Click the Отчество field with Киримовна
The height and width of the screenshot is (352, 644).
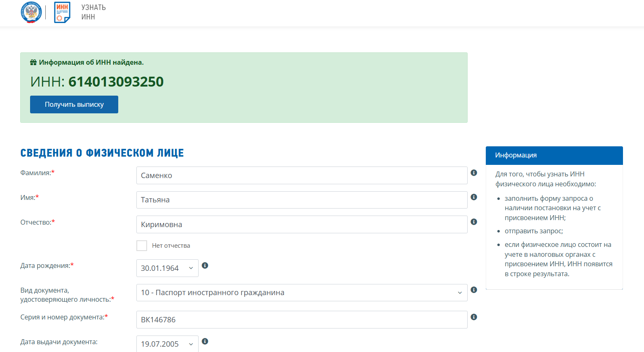pyautogui.click(x=302, y=225)
